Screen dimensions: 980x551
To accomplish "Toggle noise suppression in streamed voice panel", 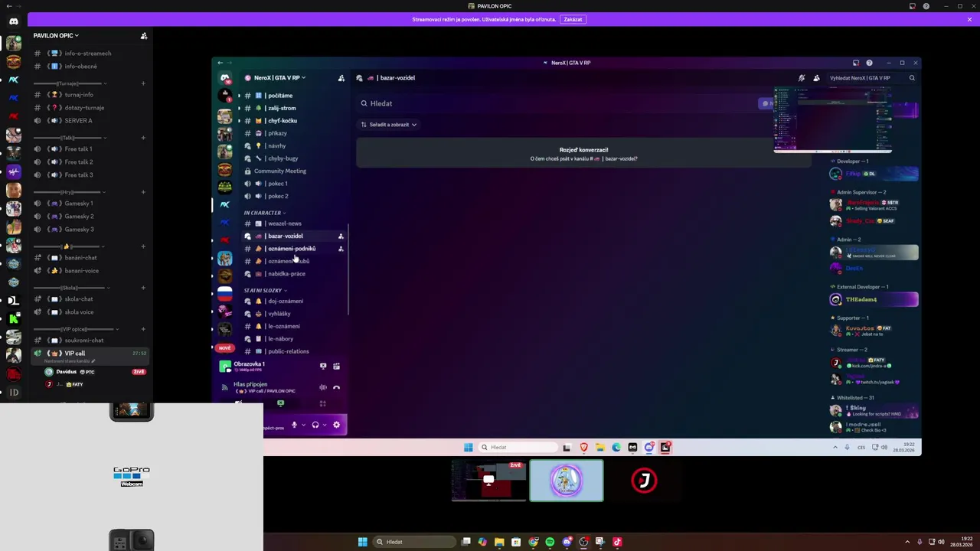I will (323, 387).
